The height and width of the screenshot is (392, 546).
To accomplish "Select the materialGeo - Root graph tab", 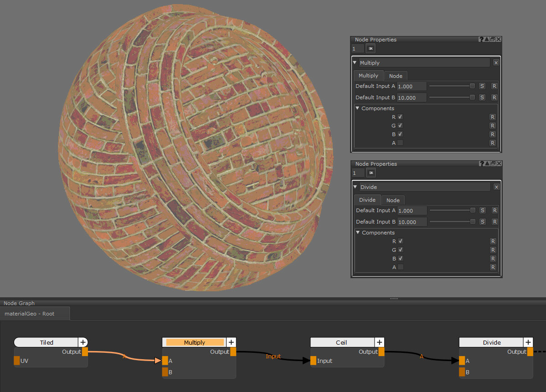I will pos(30,314).
